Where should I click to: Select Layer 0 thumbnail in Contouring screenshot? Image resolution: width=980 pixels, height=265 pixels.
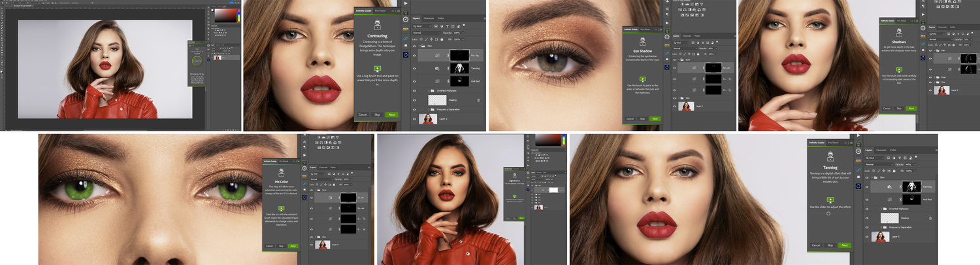pyautogui.click(x=428, y=119)
